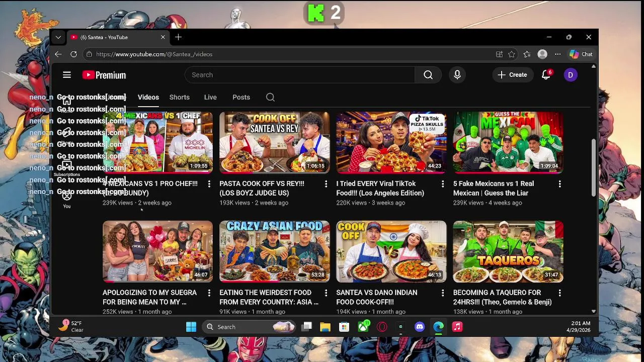This screenshot has width=644, height=362.
Task: Open the Music app on taskbar
Action: pos(457,327)
